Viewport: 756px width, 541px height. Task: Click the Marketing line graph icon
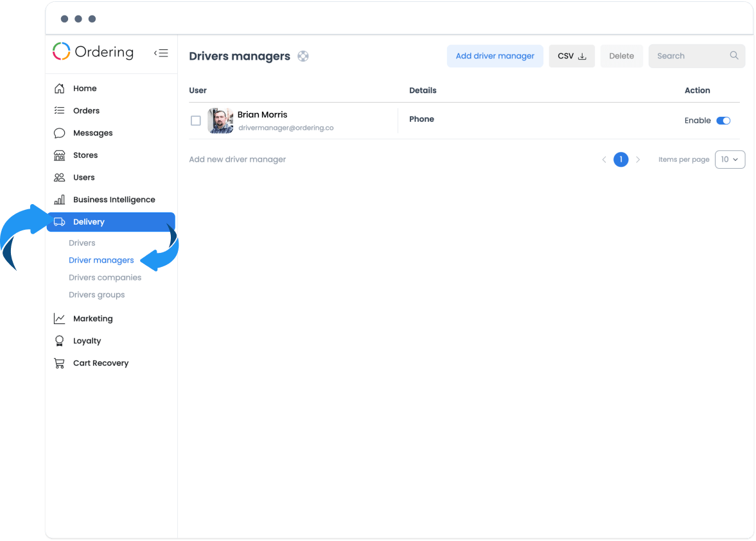[59, 318]
